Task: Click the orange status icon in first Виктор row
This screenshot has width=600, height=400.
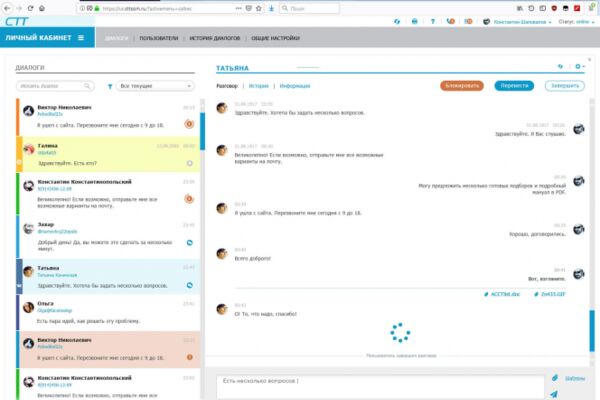Action: pyautogui.click(x=189, y=124)
